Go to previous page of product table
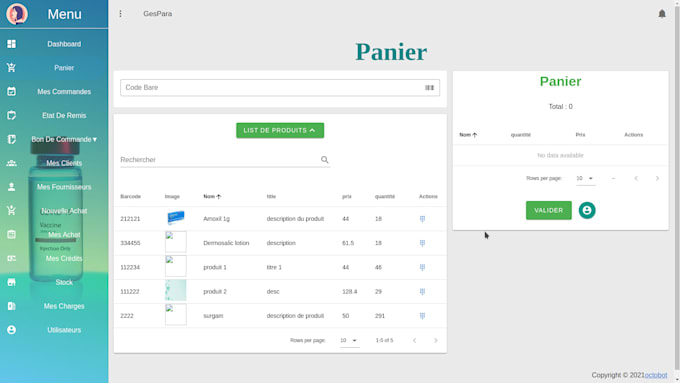680x383 pixels. [x=414, y=340]
